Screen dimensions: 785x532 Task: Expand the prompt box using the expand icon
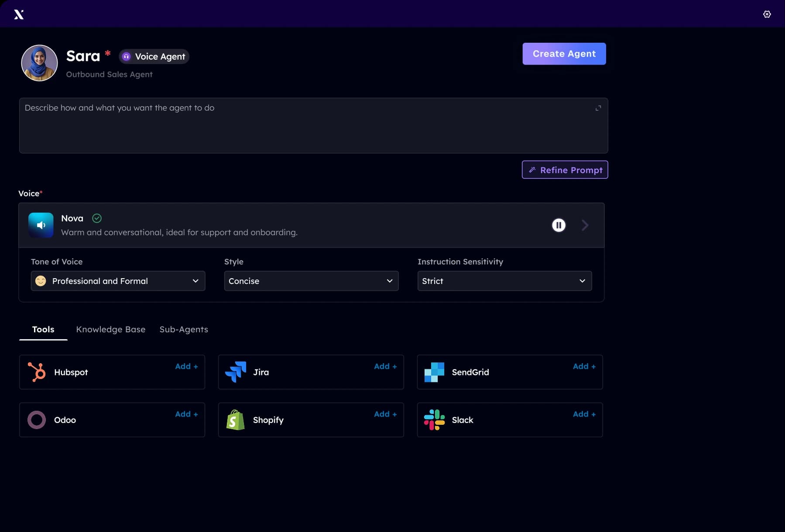pyautogui.click(x=598, y=108)
